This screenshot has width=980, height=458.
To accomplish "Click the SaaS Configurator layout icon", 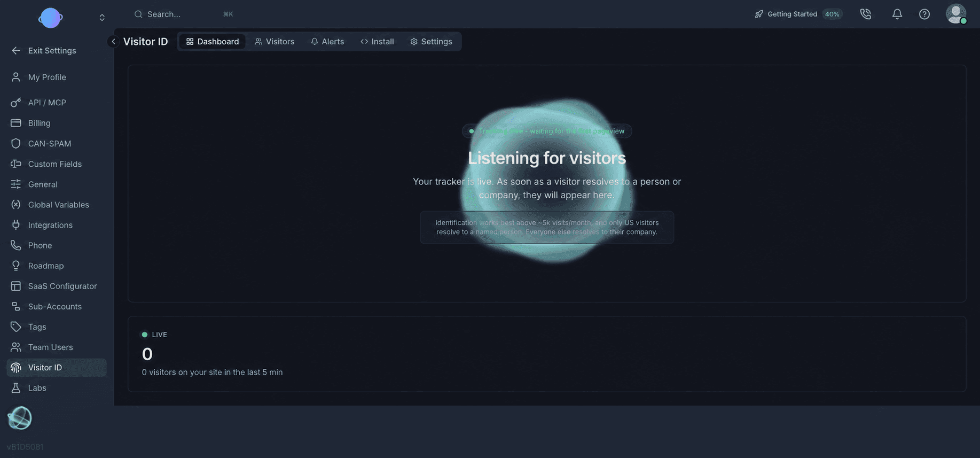I will pyautogui.click(x=16, y=286).
